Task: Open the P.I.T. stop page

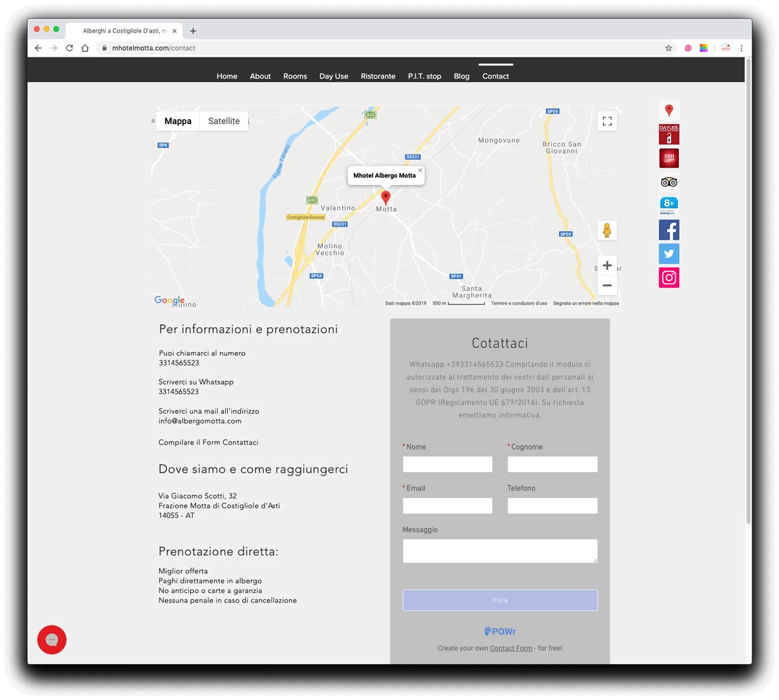Action: pos(425,76)
